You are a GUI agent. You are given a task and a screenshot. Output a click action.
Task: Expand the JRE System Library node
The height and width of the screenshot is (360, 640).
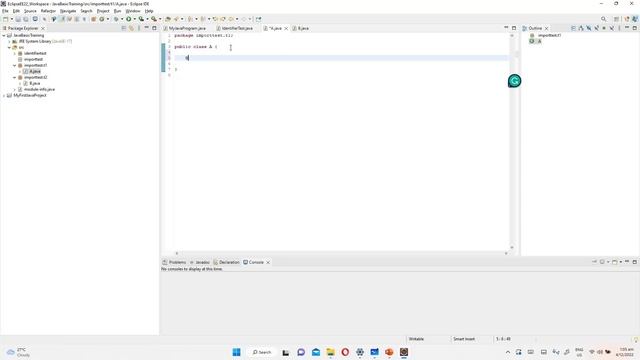[x=9, y=42]
